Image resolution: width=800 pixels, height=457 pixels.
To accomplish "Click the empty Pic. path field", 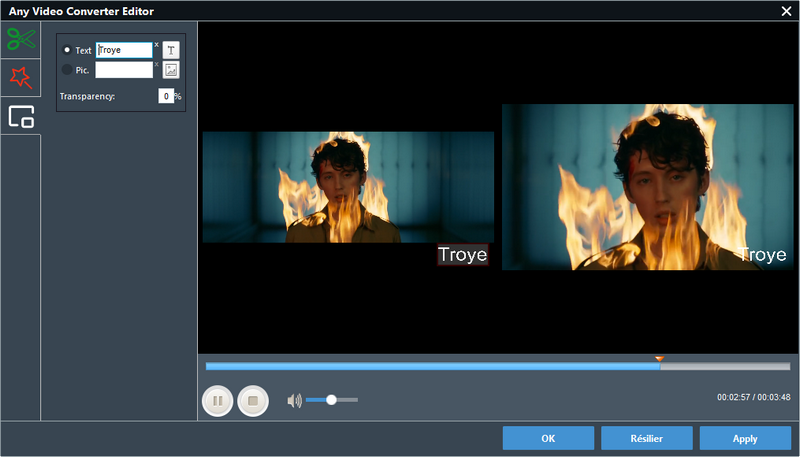I will click(x=124, y=70).
